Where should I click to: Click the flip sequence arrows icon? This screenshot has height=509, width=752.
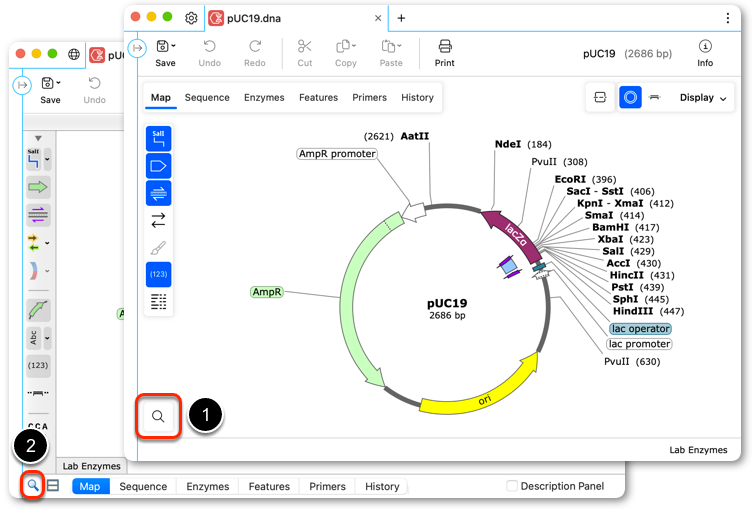pos(158,220)
